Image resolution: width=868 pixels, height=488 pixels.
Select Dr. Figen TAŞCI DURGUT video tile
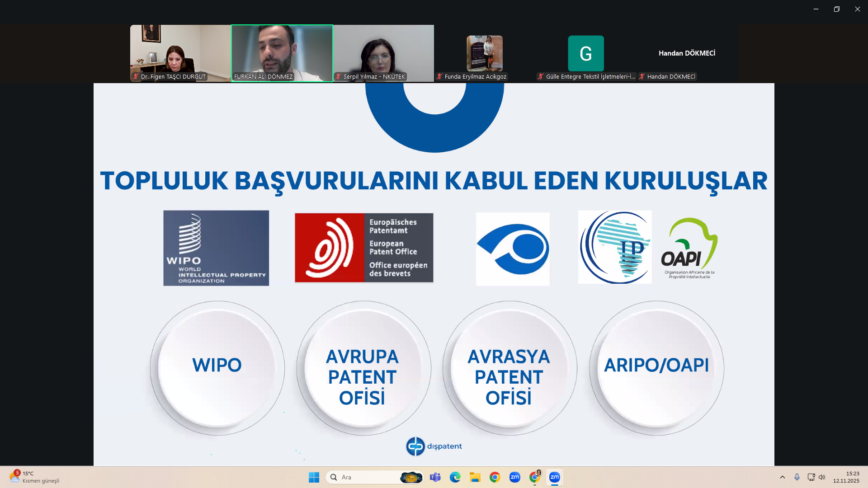click(x=180, y=53)
